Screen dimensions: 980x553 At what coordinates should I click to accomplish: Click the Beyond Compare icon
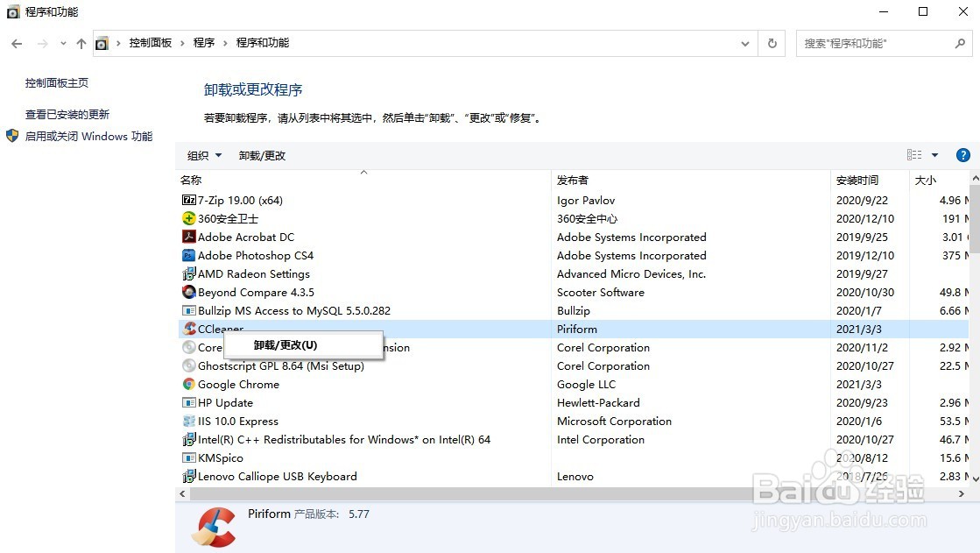coord(189,292)
